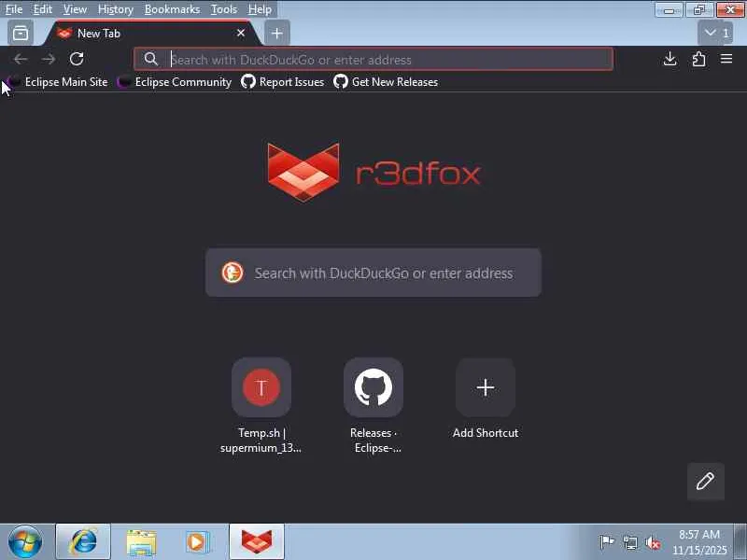Open Action Center flag tray icon

[x=606, y=542]
